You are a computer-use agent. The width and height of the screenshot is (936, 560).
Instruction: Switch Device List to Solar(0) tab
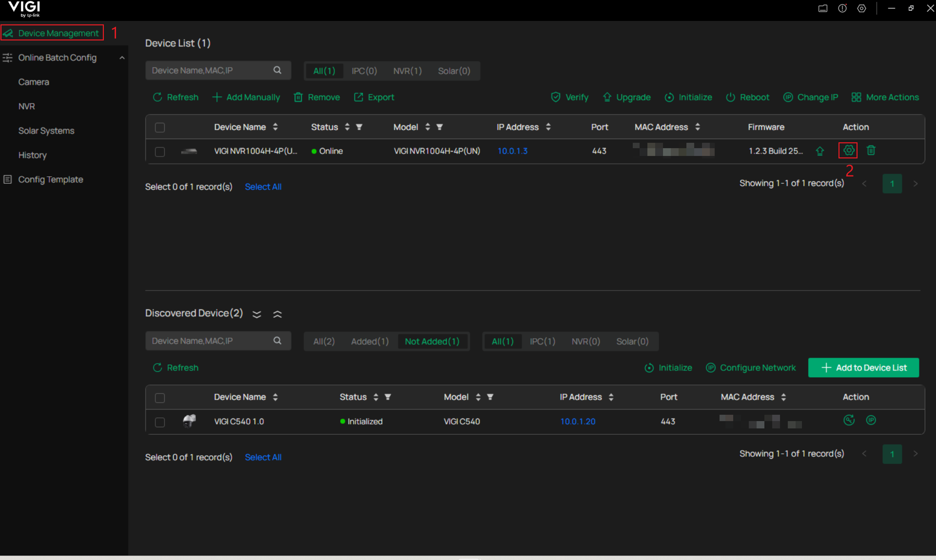[454, 71]
